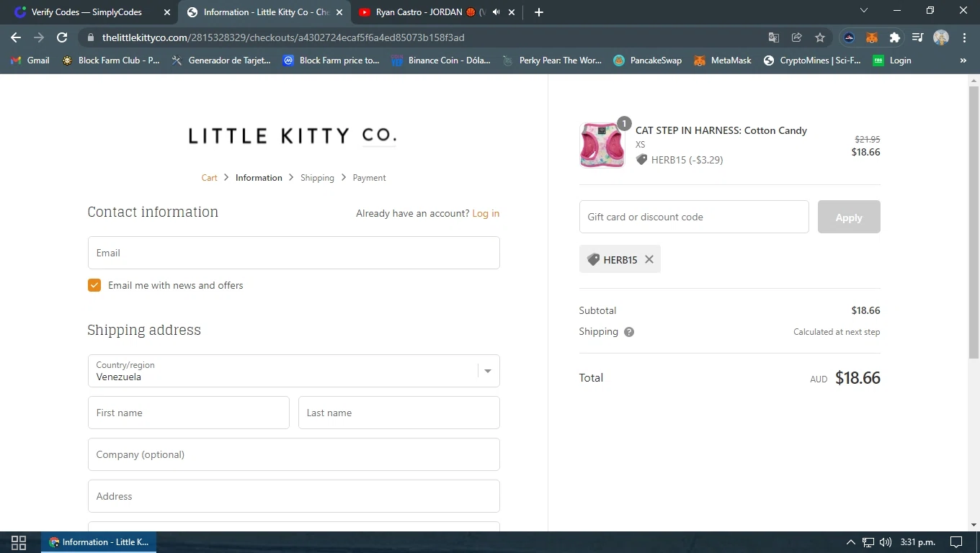Image resolution: width=980 pixels, height=553 pixels.
Task: Open the Gmail bookmark
Action: 30,60
